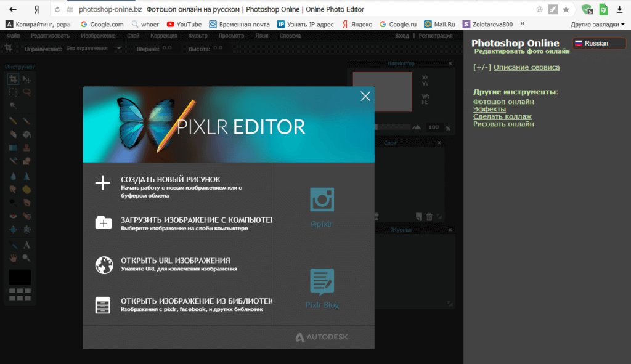The image size is (631, 364).
Task: Toggle the [+/-] service description expander
Action: 482,67
